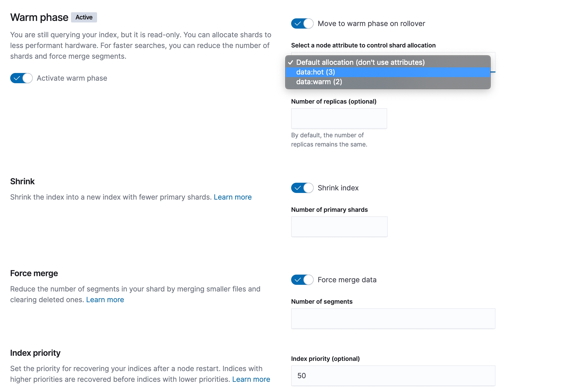Image resolution: width=568 pixels, height=392 pixels.
Task: Click the Number of replicas input field
Action: tap(339, 118)
